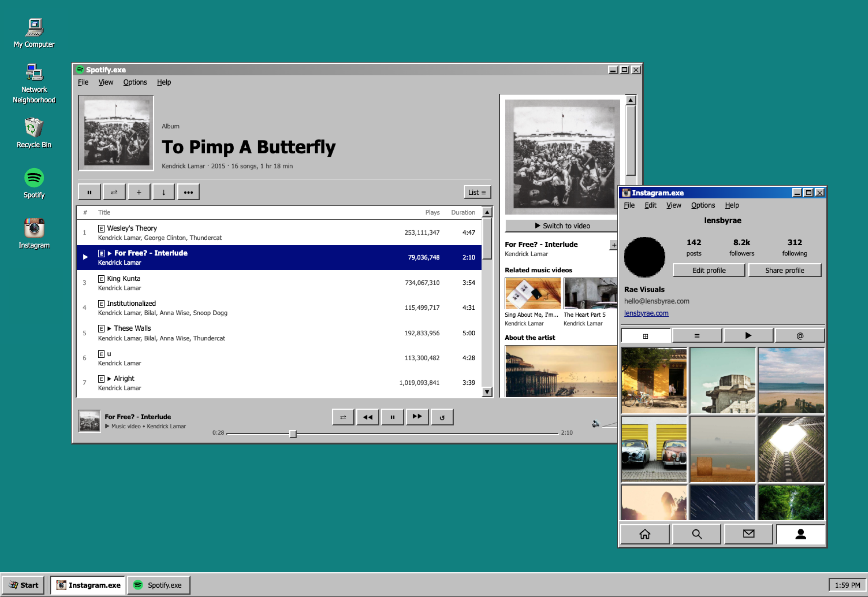
Task: Open the album more options ellipsis
Action: tap(188, 192)
